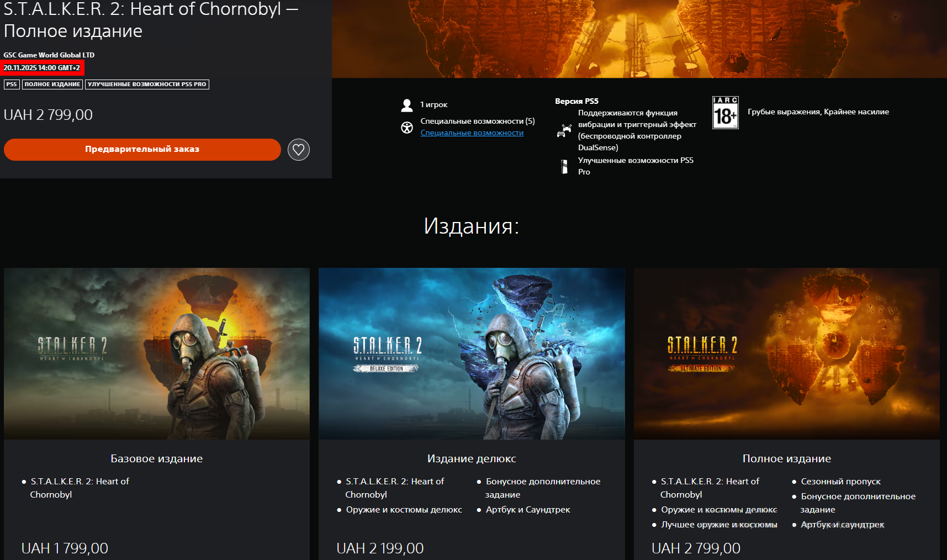Image resolution: width=947 pixels, height=560 pixels.
Task: Click the DualSense controller vibration icon
Action: pos(564,131)
